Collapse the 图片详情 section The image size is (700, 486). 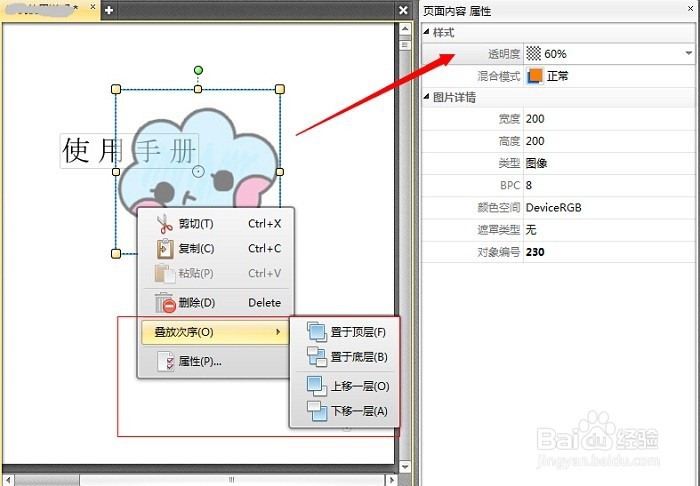click(426, 97)
